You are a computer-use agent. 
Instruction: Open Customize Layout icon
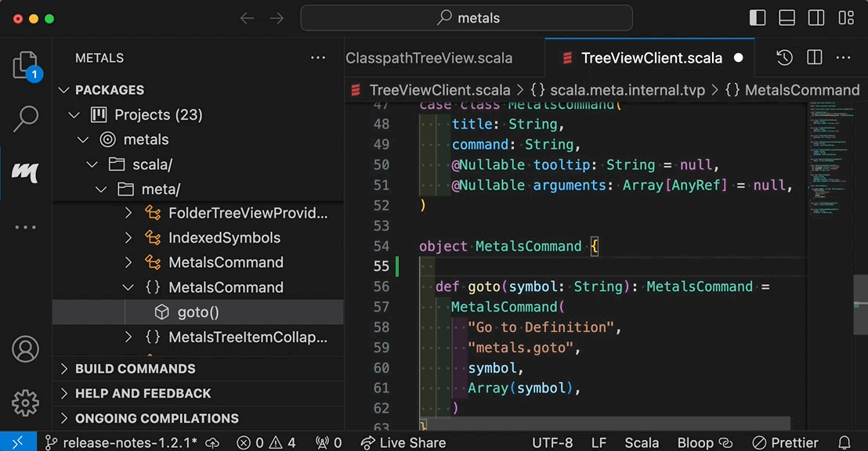(x=846, y=18)
